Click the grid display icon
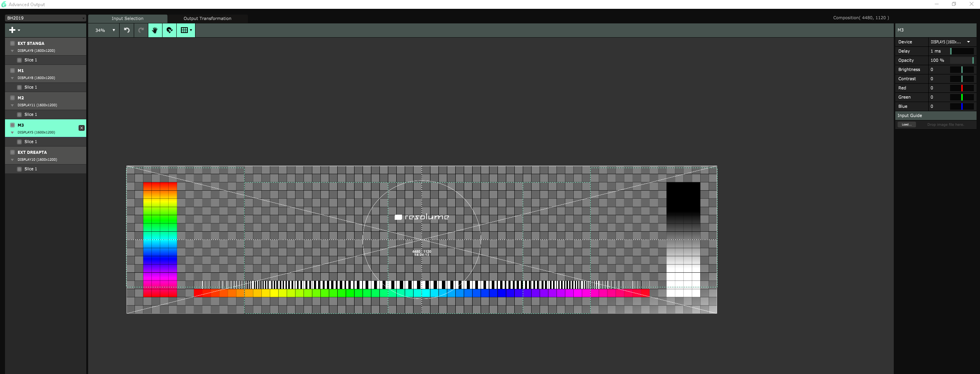Image resolution: width=980 pixels, height=374 pixels. pyautogui.click(x=184, y=30)
